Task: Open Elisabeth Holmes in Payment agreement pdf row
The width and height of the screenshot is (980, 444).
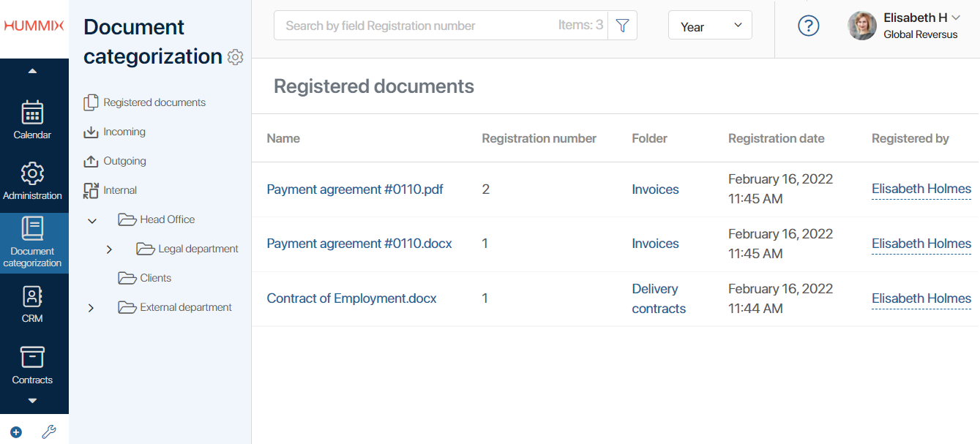Action: pos(921,189)
